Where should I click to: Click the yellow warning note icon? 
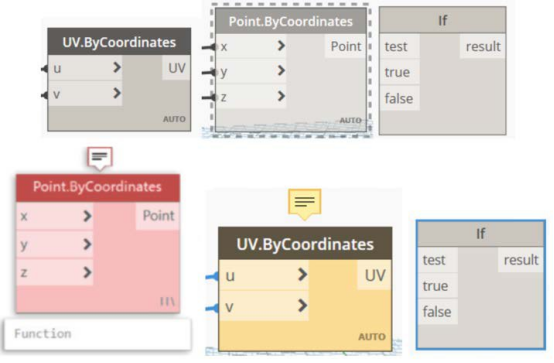pos(305,204)
